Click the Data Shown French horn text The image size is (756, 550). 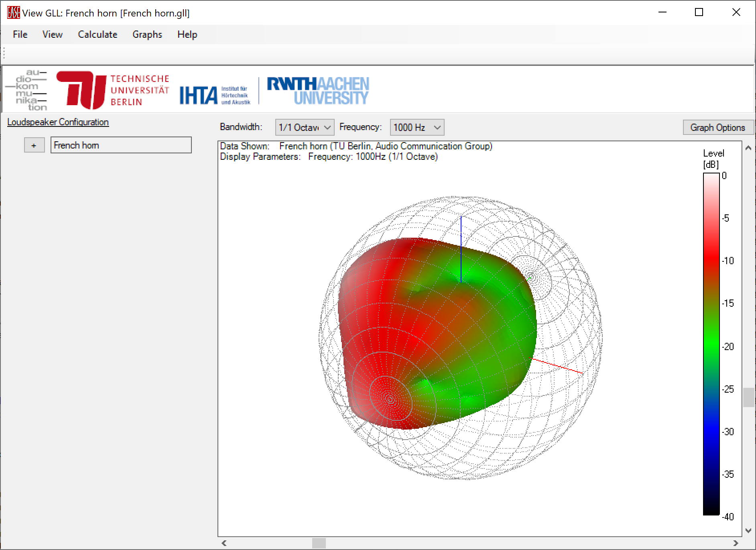[x=356, y=146]
